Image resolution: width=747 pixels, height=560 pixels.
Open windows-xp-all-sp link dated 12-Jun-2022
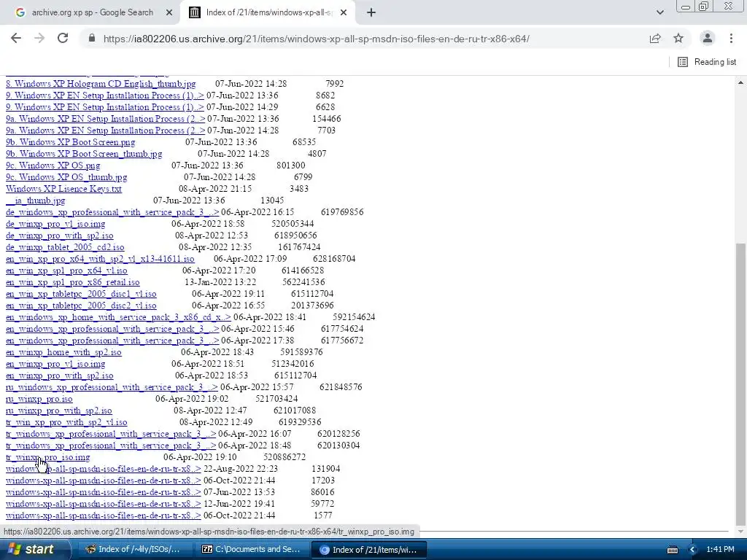pos(104,504)
